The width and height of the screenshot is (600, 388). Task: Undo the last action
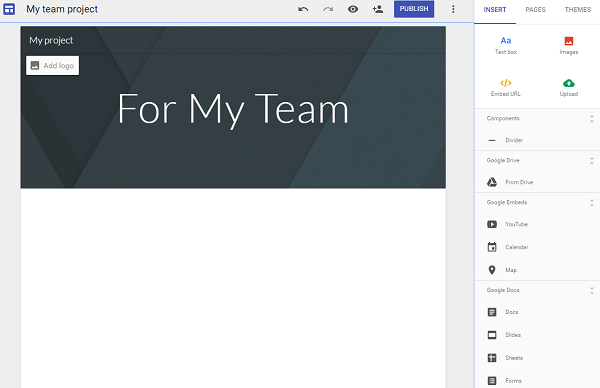[x=303, y=9]
